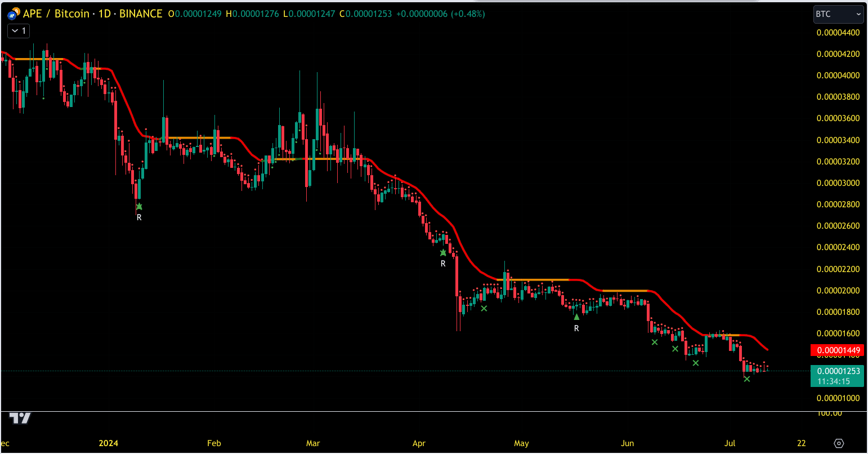Click the green triangle marker in January

139,207
